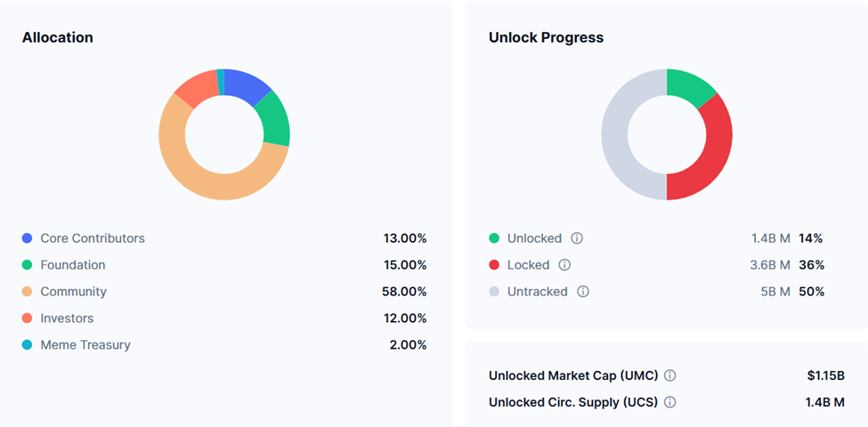
Task: Open Unlocked Market Cap info tooltip icon
Action: (670, 375)
